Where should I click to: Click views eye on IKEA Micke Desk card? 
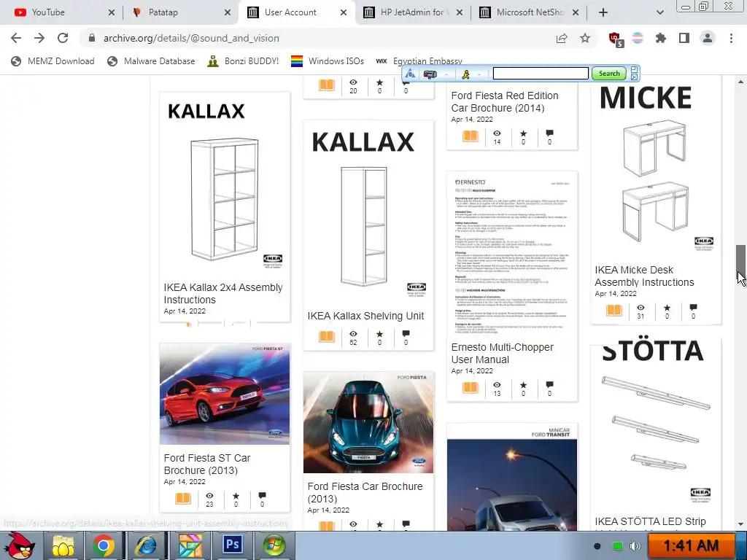(x=640, y=308)
